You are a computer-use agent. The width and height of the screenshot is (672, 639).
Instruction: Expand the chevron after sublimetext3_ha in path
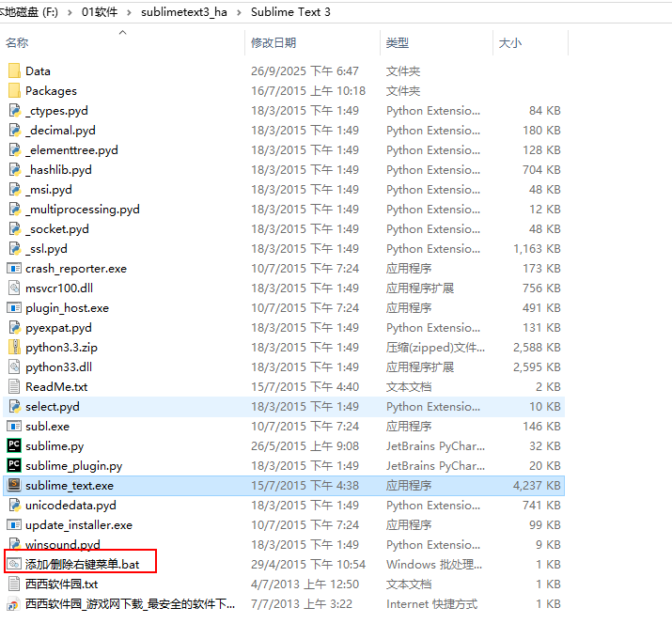click(x=239, y=12)
